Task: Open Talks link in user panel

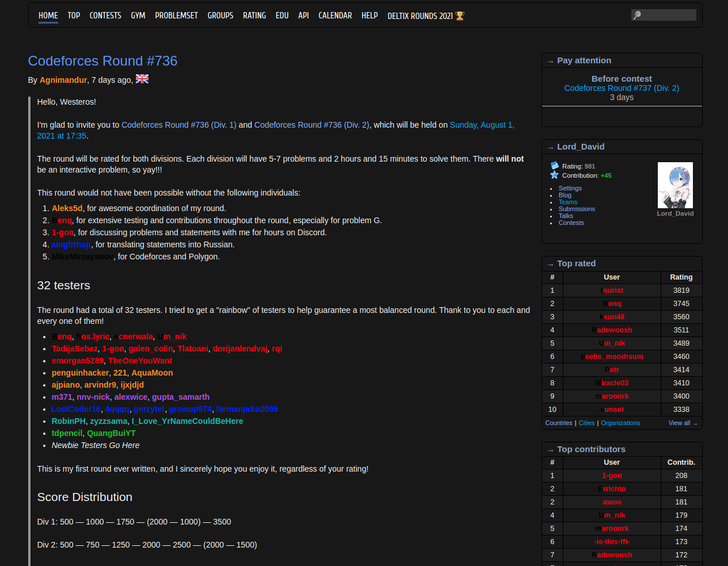Action: (x=566, y=216)
